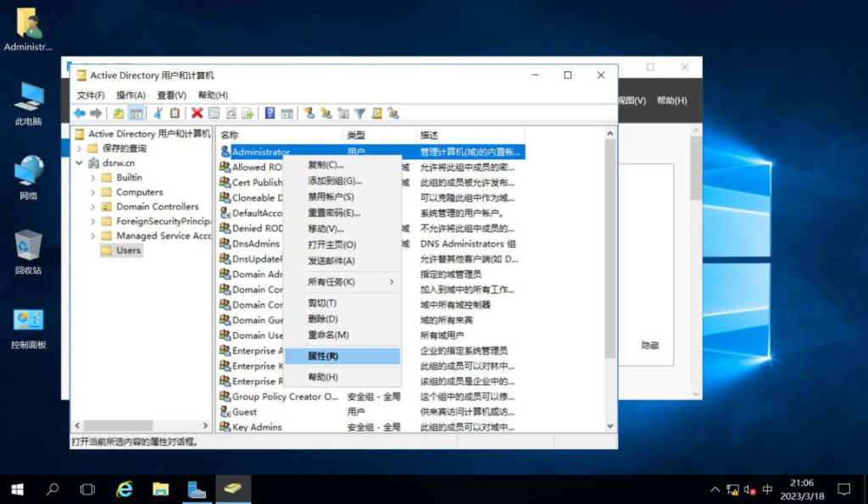The height and width of the screenshot is (504, 868).
Task: Click the Refresh toolbar icon
Action: (231, 114)
